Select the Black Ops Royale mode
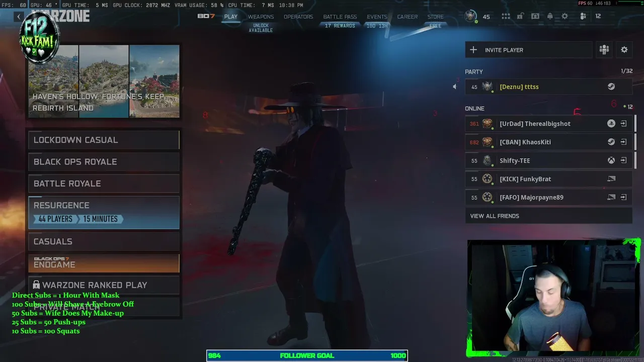The height and width of the screenshot is (362, 644). [104, 162]
